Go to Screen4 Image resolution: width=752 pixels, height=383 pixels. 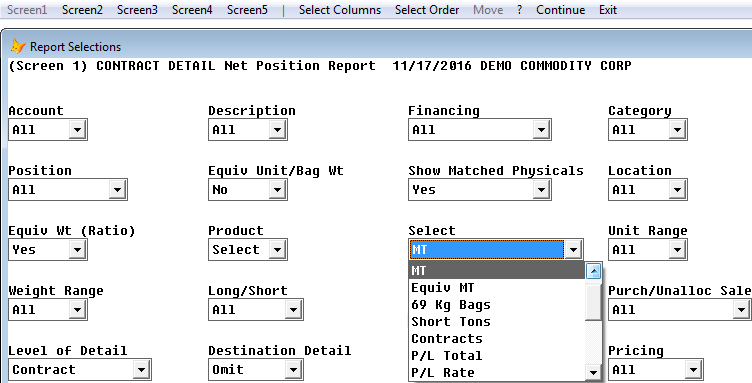coord(192,10)
